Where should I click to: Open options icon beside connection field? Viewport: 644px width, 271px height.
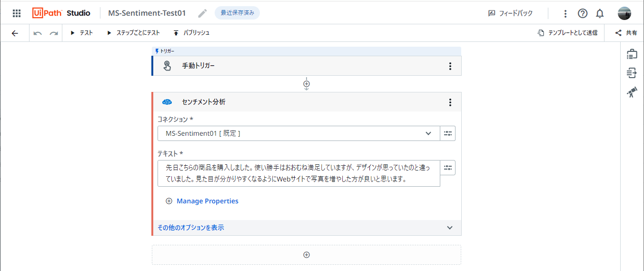[448, 133]
